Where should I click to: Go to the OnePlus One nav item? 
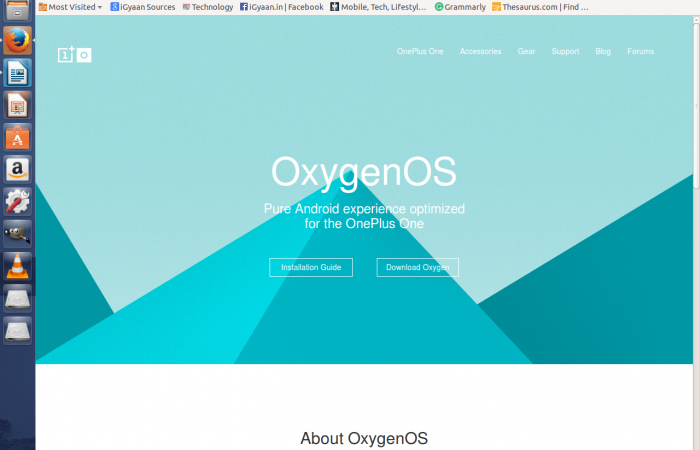pos(420,51)
